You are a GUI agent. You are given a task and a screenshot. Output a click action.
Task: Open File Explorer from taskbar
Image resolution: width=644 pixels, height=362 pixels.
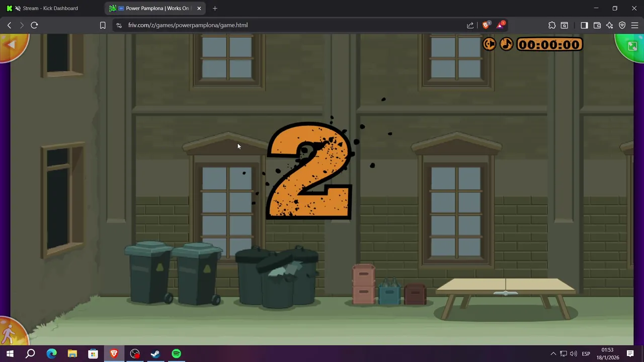(72, 354)
